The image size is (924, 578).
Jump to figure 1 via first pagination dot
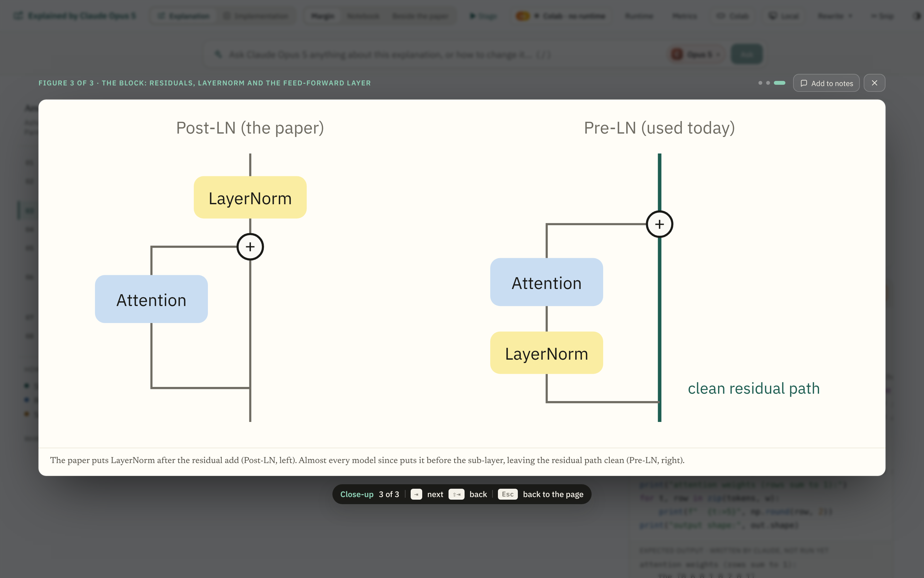point(760,83)
